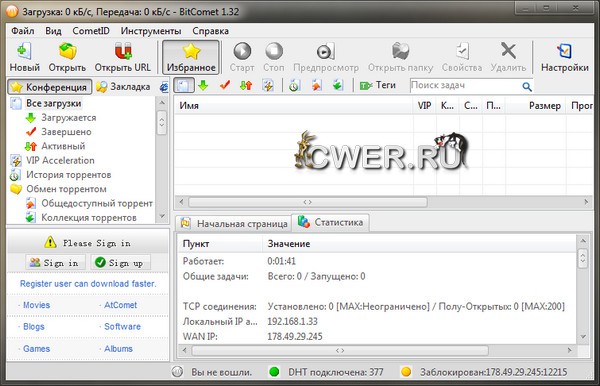The image size is (600, 386).
Task: Click the Стоп toolbar icon
Action: (274, 51)
